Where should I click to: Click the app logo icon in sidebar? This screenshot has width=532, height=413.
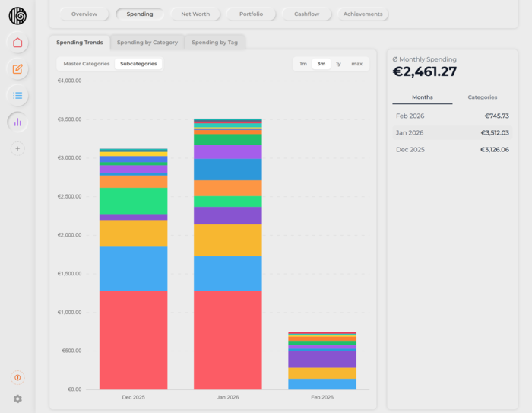click(17, 16)
